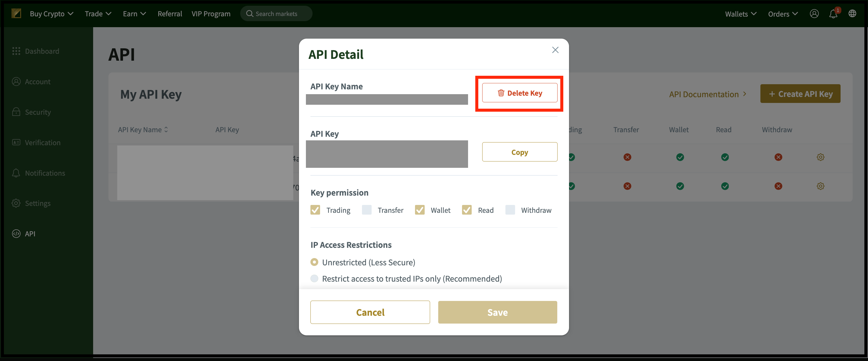Viewport: 868px width, 361px height.
Task: Expand the Buy Crypto dropdown
Action: (52, 14)
